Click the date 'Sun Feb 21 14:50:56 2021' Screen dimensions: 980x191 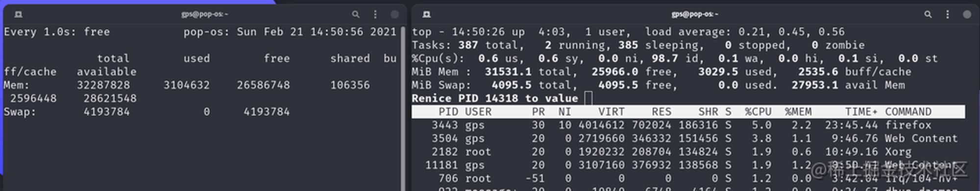tap(317, 32)
